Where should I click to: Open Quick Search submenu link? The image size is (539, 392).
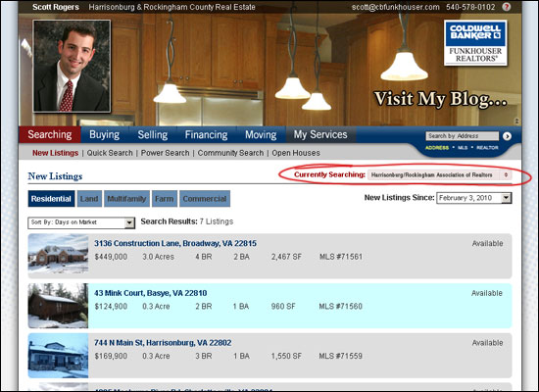pyautogui.click(x=110, y=153)
